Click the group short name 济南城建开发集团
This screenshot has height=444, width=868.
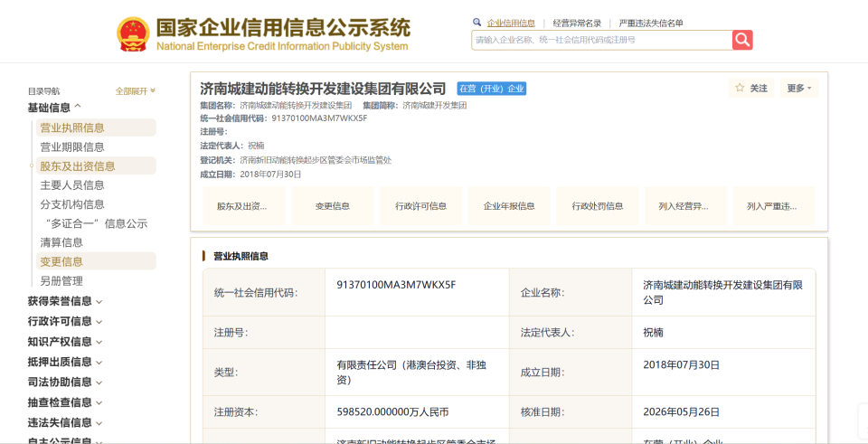(x=435, y=105)
